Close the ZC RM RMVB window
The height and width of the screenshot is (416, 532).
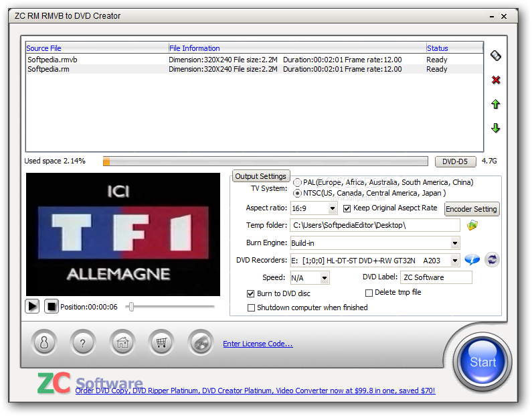coord(504,16)
